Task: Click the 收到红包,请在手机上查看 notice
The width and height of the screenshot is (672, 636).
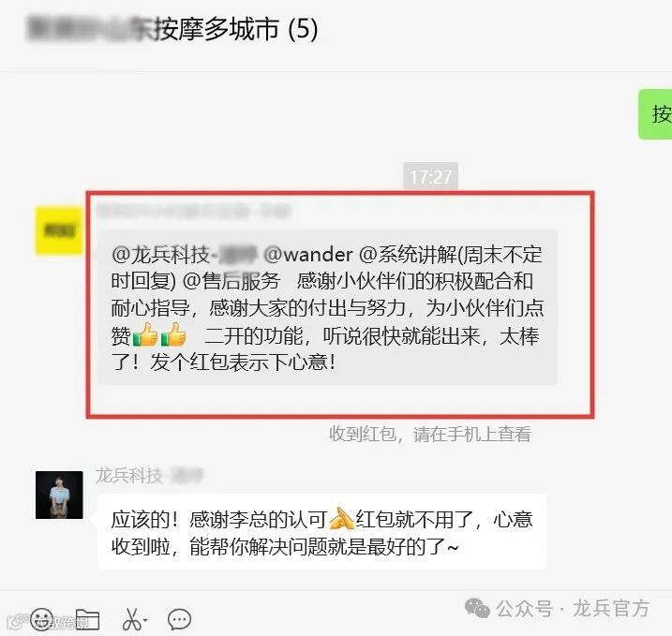Action: [x=430, y=434]
